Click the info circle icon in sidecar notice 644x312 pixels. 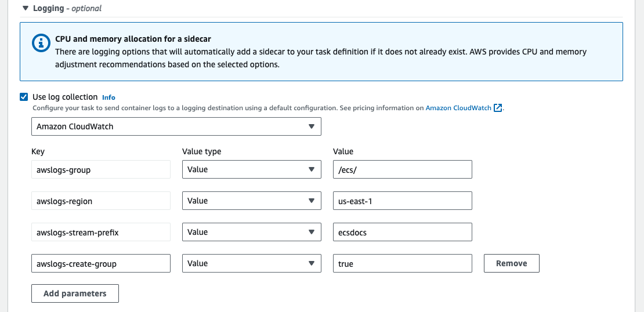tap(41, 43)
